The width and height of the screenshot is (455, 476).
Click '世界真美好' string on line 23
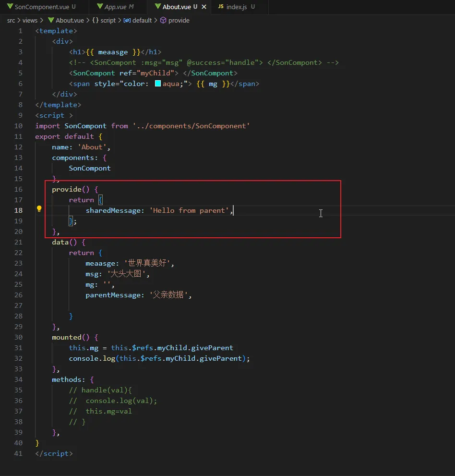tap(147, 263)
